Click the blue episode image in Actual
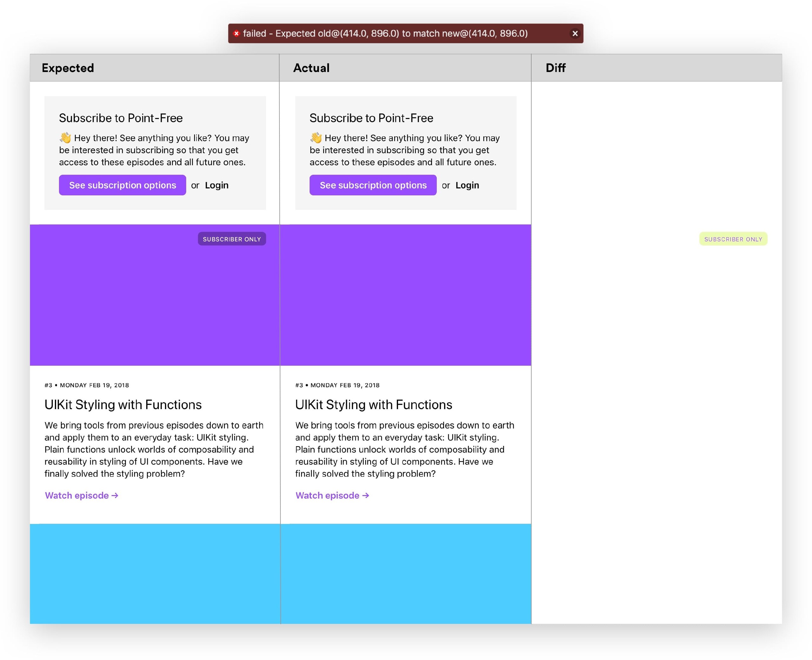The height and width of the screenshot is (660, 812). [x=405, y=573]
